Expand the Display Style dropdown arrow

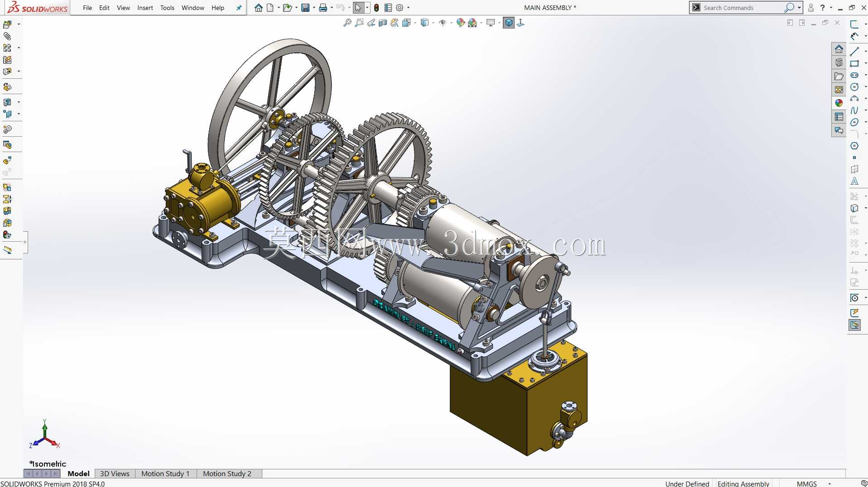pyautogui.click(x=434, y=23)
